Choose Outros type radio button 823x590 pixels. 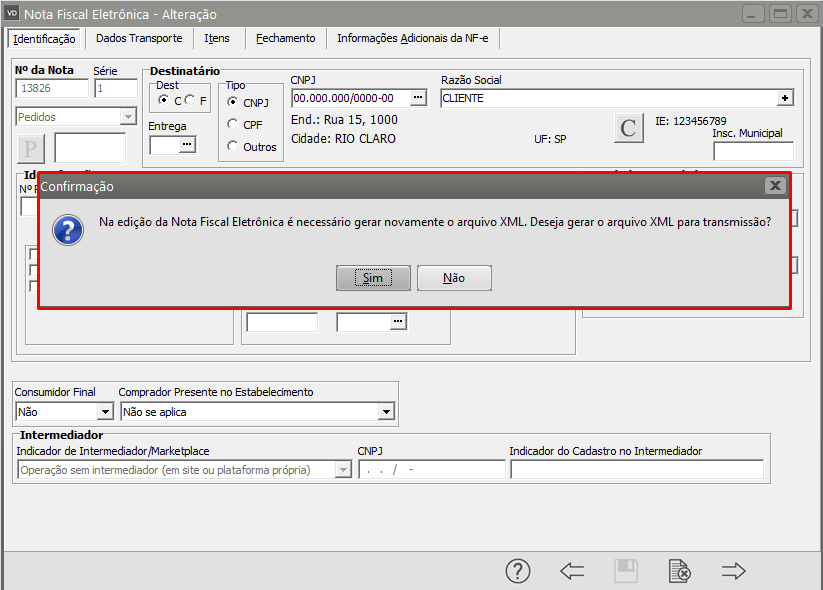[233, 146]
